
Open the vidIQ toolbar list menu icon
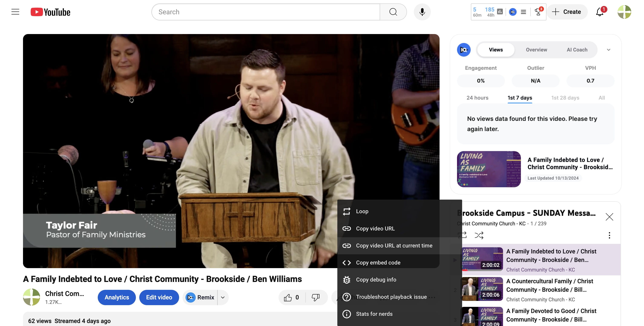(x=523, y=12)
